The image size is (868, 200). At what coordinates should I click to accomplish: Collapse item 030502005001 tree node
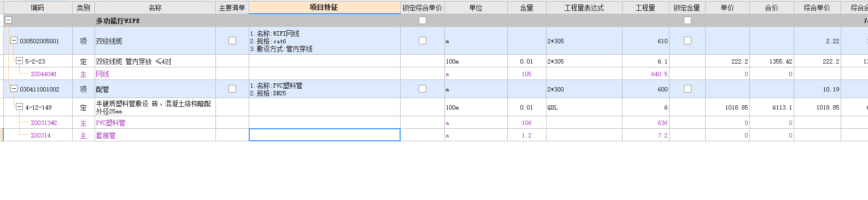pos(14,41)
